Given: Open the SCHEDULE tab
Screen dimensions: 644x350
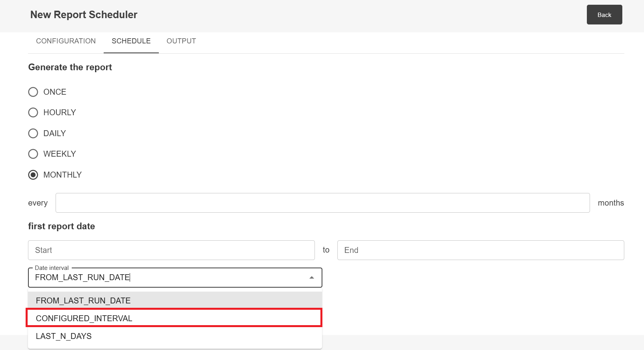Looking at the screenshot, I should tap(131, 41).
